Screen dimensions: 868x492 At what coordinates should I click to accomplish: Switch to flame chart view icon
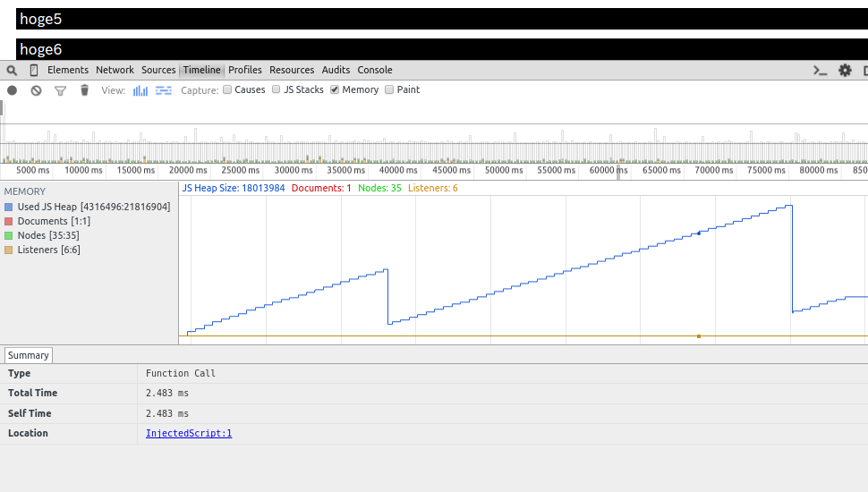(x=163, y=90)
